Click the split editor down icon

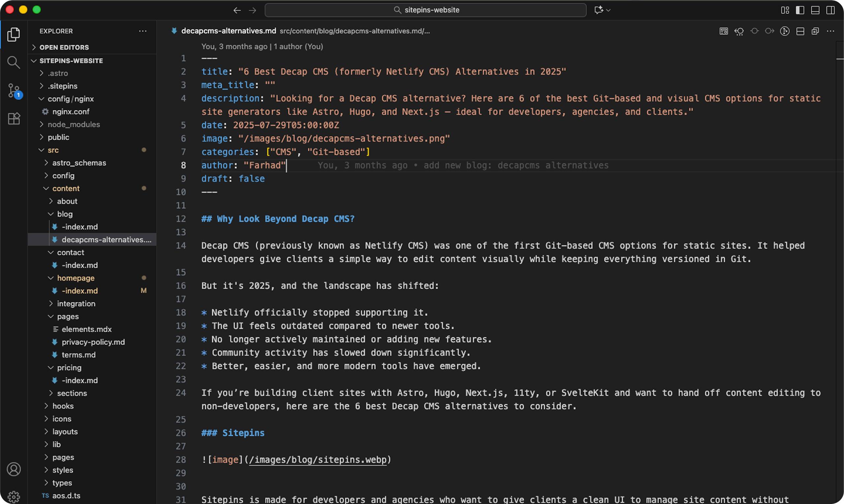(x=800, y=31)
